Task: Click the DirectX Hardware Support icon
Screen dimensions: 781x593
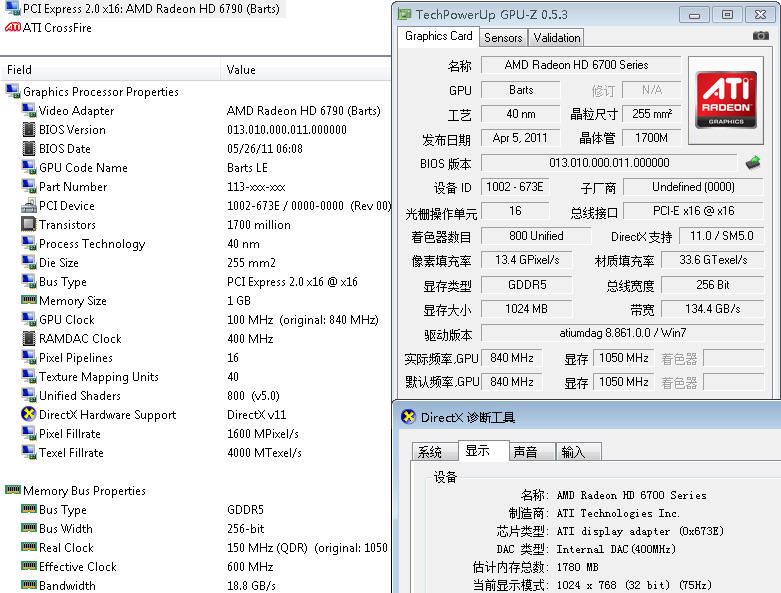Action: 29,414
